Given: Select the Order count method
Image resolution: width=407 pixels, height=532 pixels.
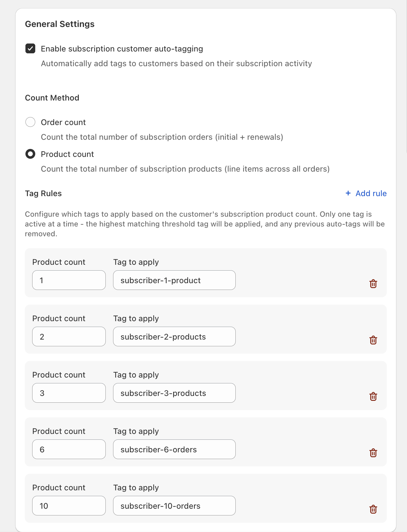Looking at the screenshot, I should tap(30, 122).
